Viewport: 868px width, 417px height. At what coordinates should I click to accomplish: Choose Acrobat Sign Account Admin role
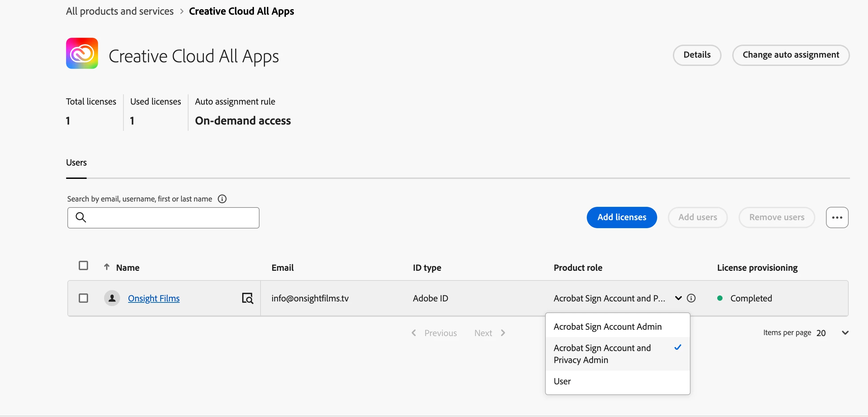coord(607,326)
